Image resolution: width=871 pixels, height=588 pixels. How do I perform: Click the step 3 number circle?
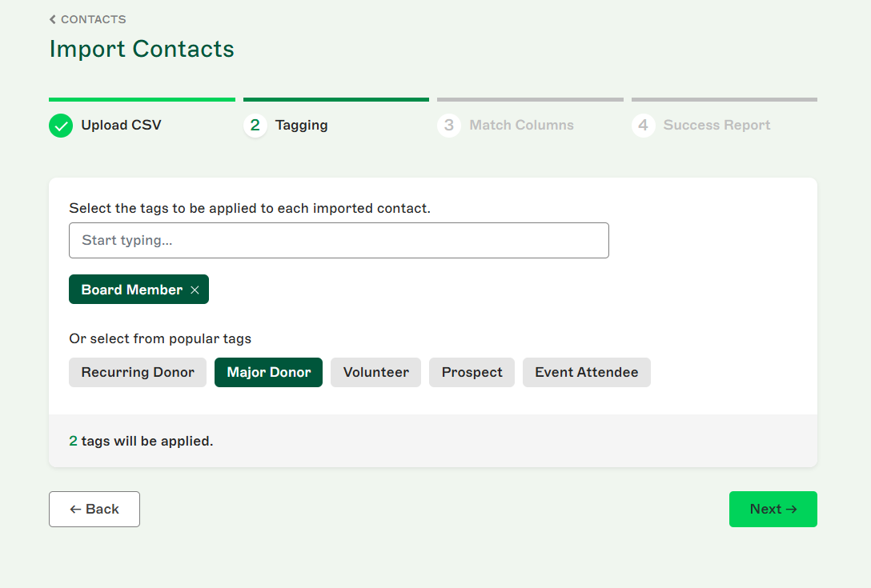coord(449,126)
